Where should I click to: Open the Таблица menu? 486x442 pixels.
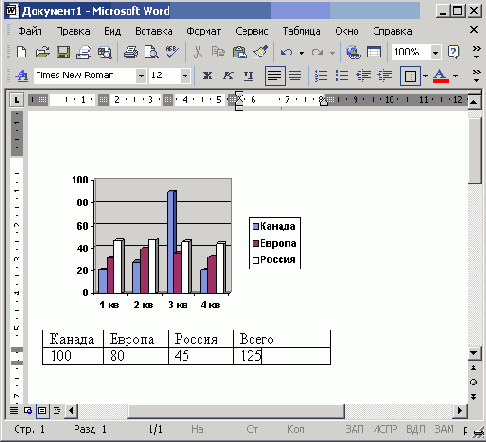[301, 31]
